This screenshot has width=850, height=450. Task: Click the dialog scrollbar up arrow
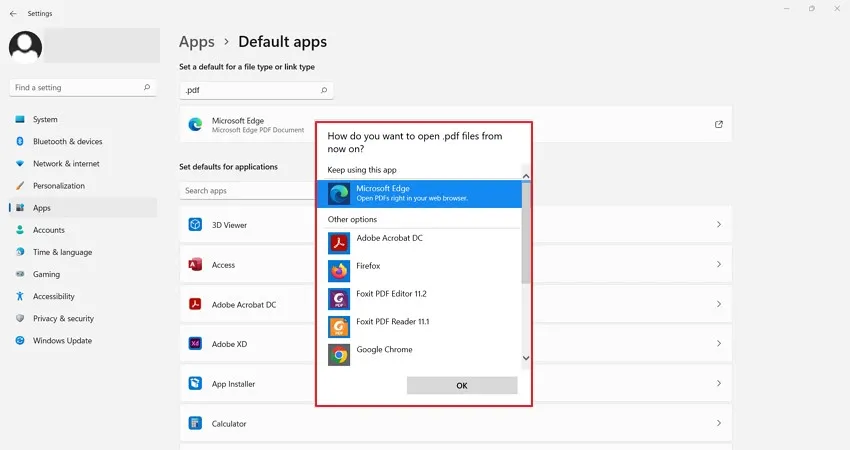click(x=526, y=176)
